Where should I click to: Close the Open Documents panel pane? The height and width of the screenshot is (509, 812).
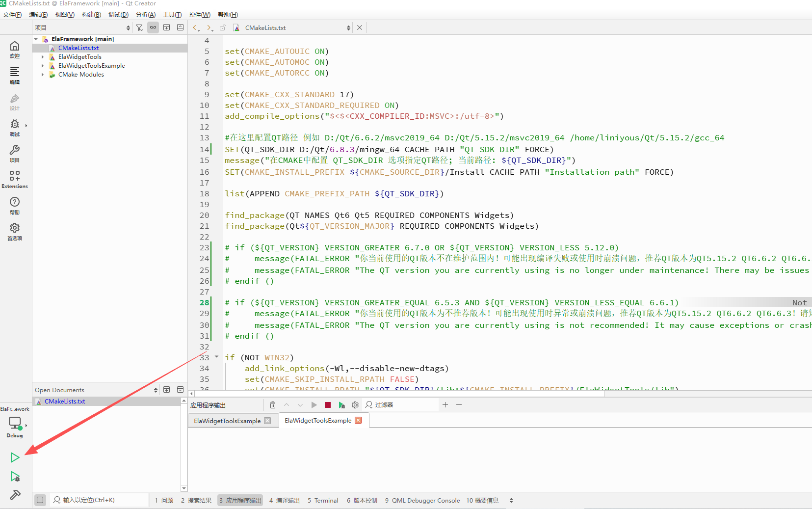tap(180, 390)
